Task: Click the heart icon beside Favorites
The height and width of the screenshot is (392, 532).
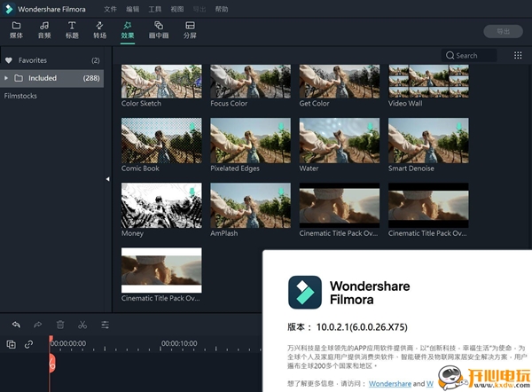Action: click(x=9, y=60)
